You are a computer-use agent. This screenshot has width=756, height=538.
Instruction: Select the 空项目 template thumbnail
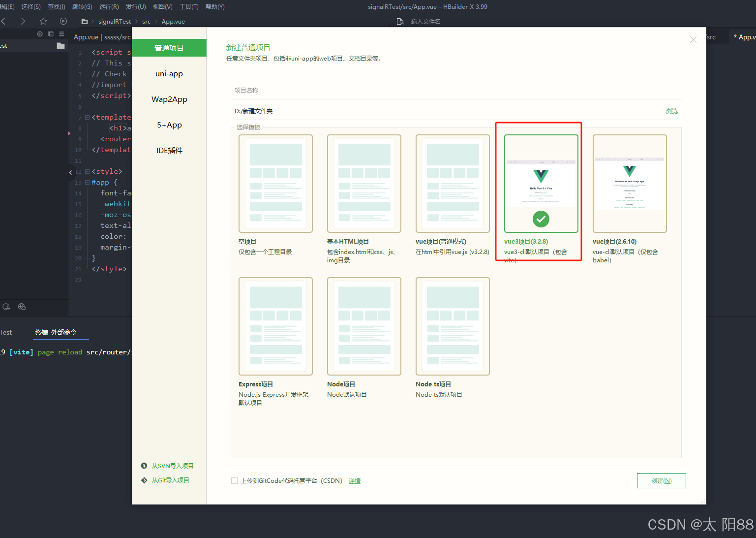[275, 183]
